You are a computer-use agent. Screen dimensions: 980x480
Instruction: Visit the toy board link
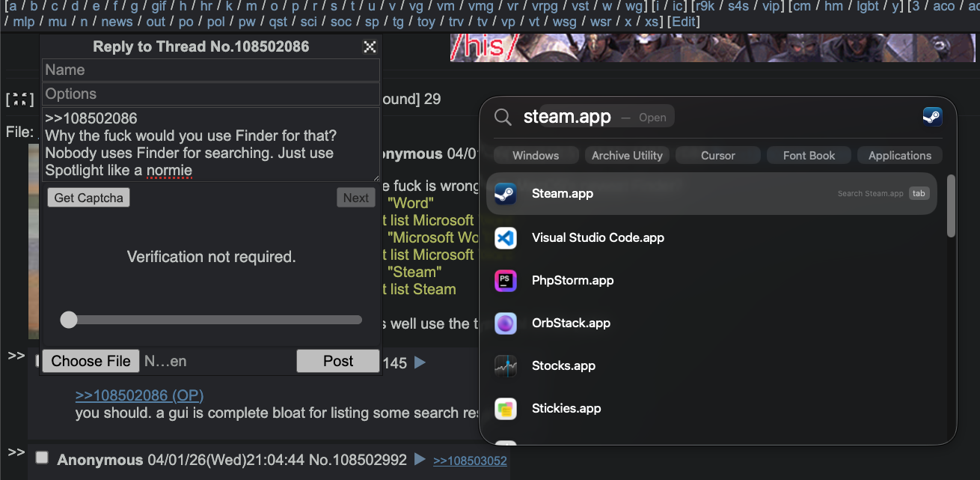point(426,22)
